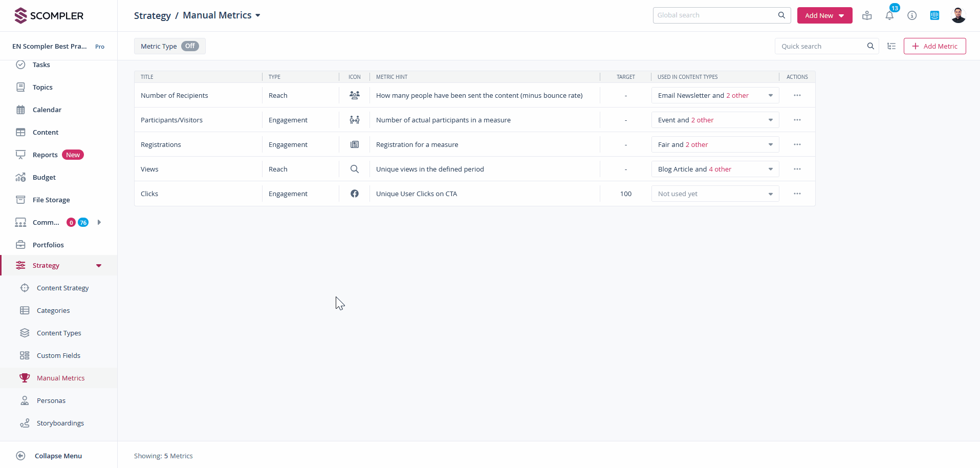Click the user profile avatar
Viewport: 980px width, 468px height.
pyautogui.click(x=958, y=15)
